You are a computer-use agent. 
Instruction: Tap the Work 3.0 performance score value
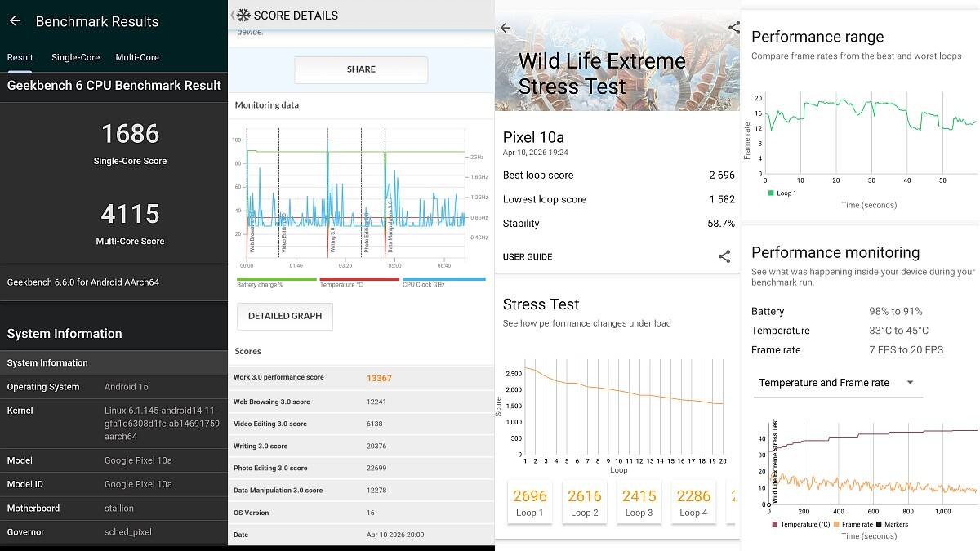[x=379, y=378]
